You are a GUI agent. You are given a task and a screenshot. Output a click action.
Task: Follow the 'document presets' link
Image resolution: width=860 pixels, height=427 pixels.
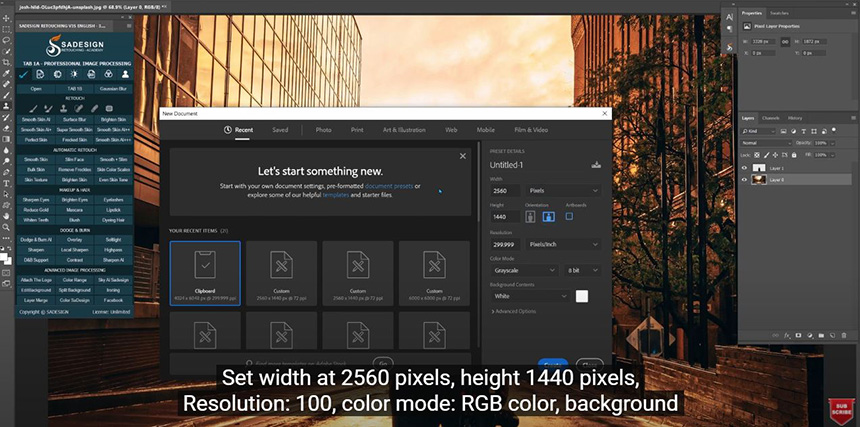point(388,186)
